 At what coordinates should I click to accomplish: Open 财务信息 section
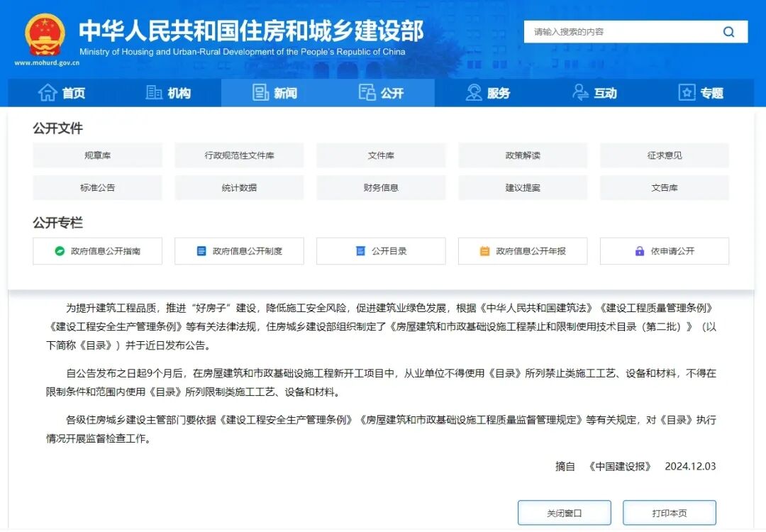click(x=381, y=187)
